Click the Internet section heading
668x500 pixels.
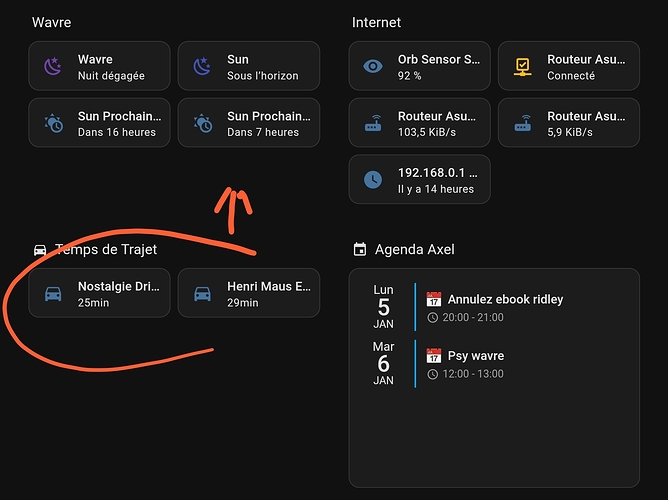(376, 22)
